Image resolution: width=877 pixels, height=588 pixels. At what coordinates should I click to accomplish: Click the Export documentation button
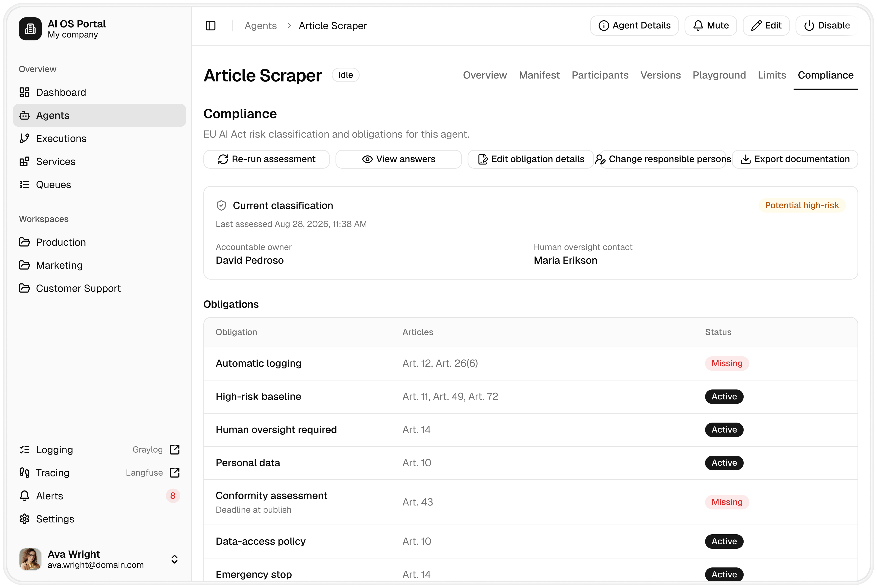[794, 159]
